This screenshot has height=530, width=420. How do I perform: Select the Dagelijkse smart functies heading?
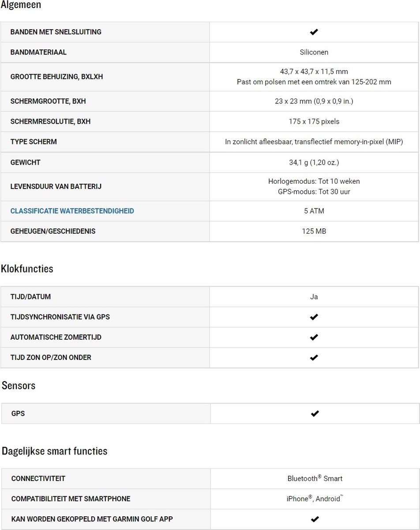pyautogui.click(x=55, y=451)
